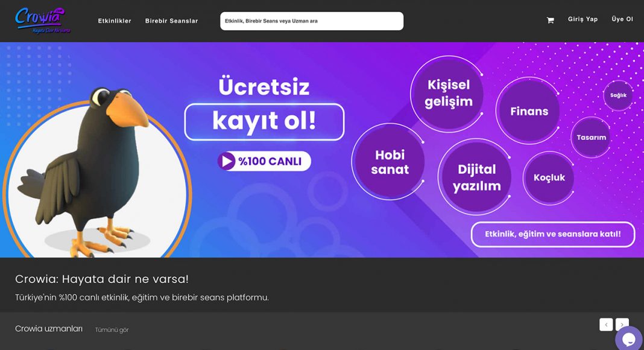Select the Finans category bubble

pos(529,111)
